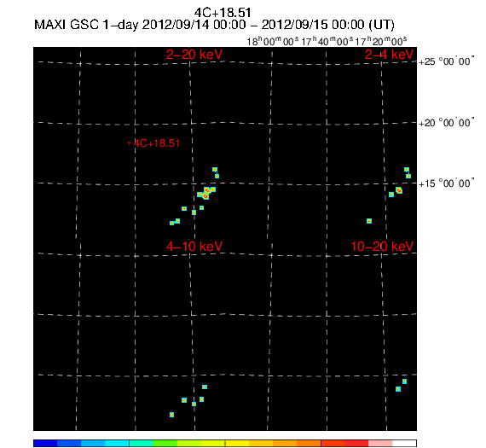
Task: Click the white end of color bar
Action: click(x=404, y=443)
